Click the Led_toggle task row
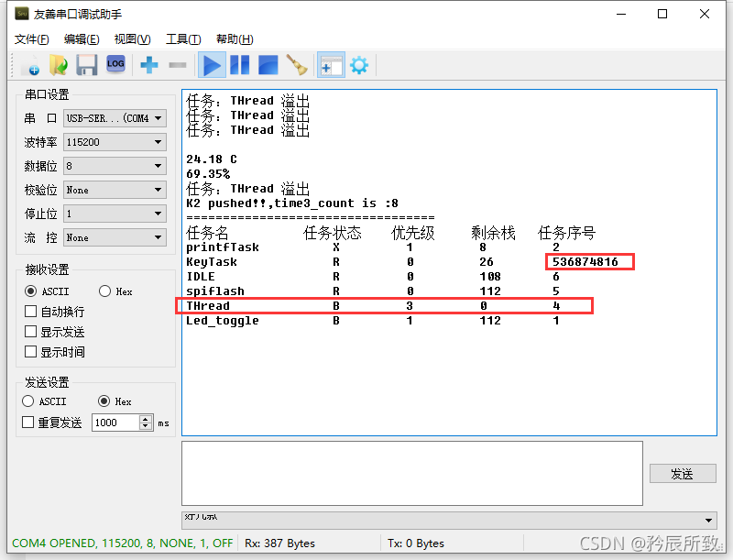 pyautogui.click(x=373, y=321)
